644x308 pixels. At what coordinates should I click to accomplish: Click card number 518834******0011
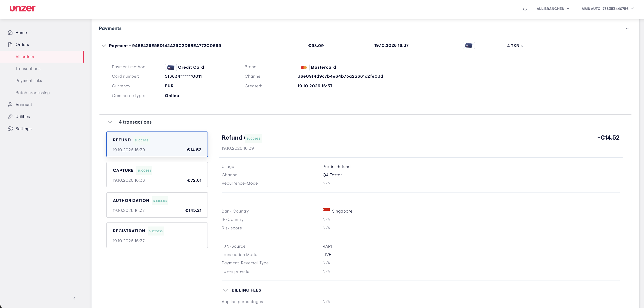pos(183,77)
